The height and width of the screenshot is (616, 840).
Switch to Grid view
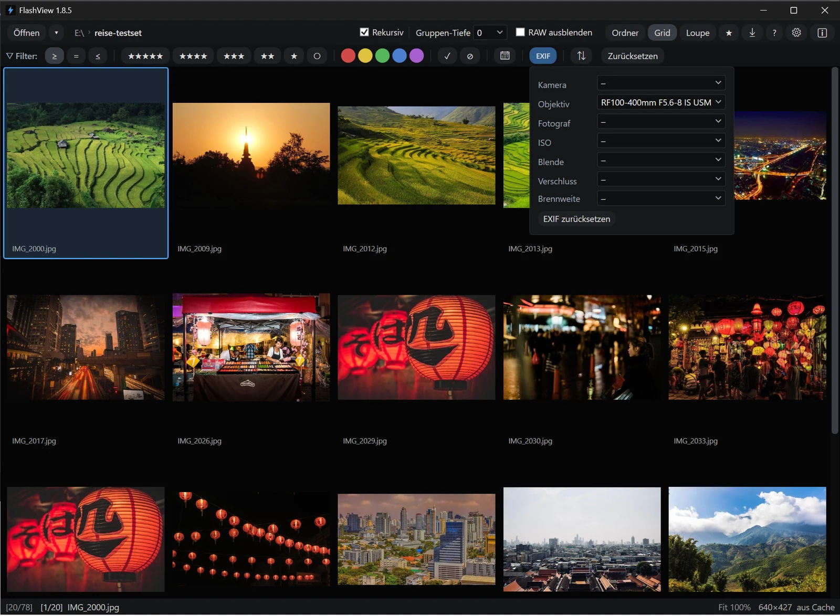click(x=662, y=33)
